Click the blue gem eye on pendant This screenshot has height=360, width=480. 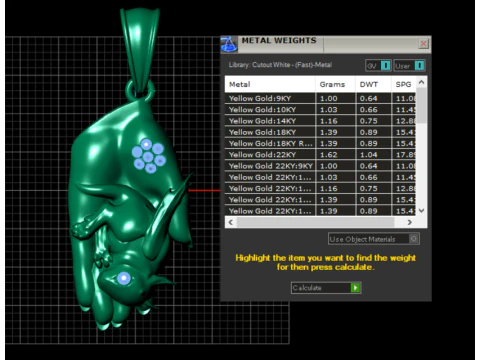[124, 278]
